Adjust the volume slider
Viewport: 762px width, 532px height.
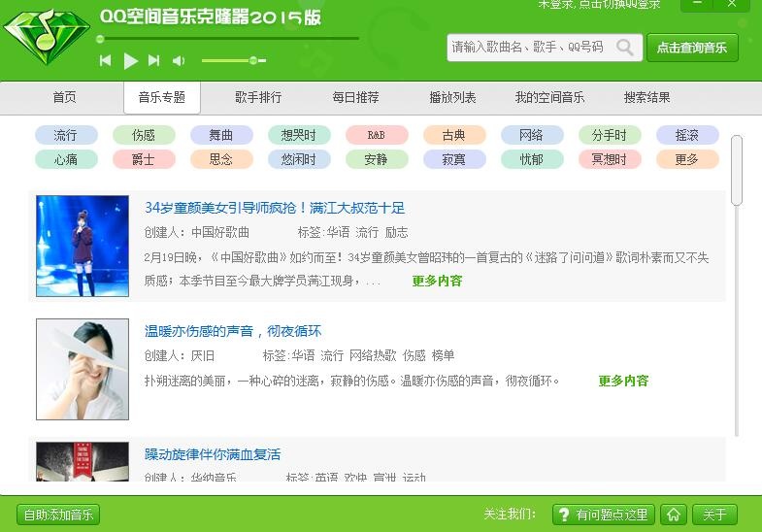click(x=234, y=61)
